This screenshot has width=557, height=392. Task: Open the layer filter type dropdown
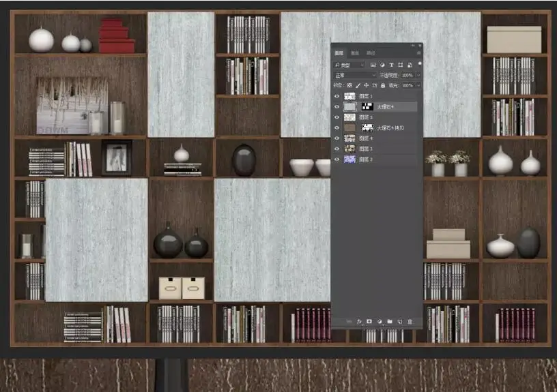[x=349, y=65]
